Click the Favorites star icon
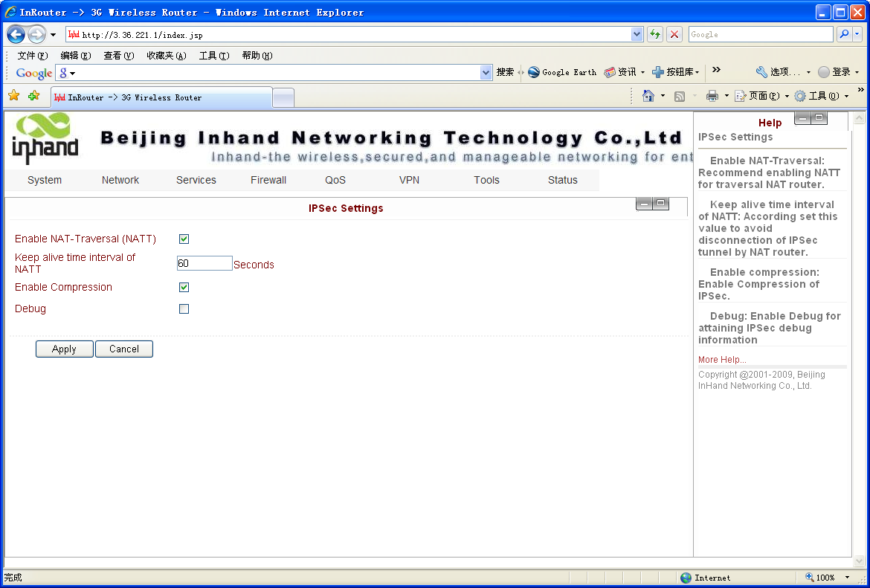This screenshot has width=870, height=588. click(13, 96)
